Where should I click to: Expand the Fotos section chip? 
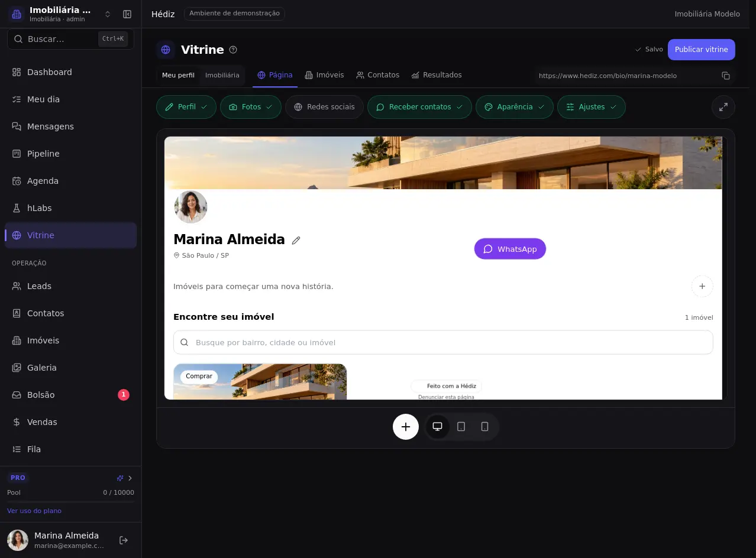(251, 107)
